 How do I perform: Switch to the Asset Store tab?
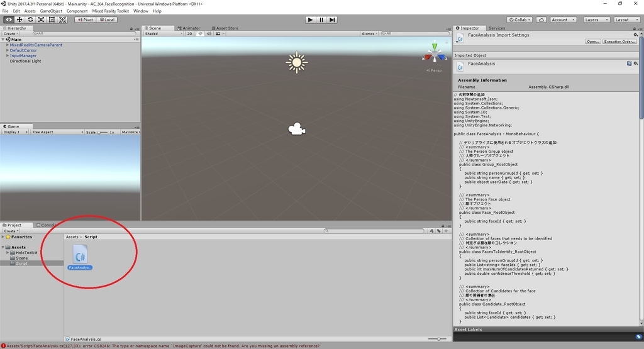click(225, 28)
